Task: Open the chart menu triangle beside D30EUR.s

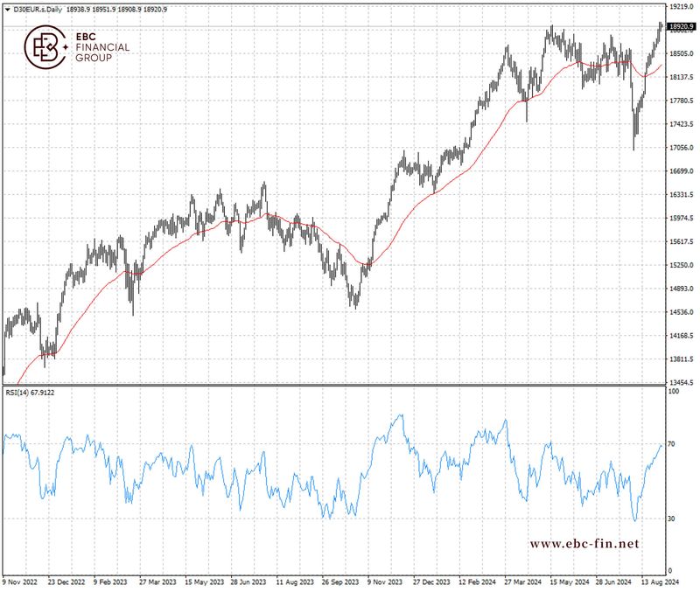Action: (x=7, y=9)
